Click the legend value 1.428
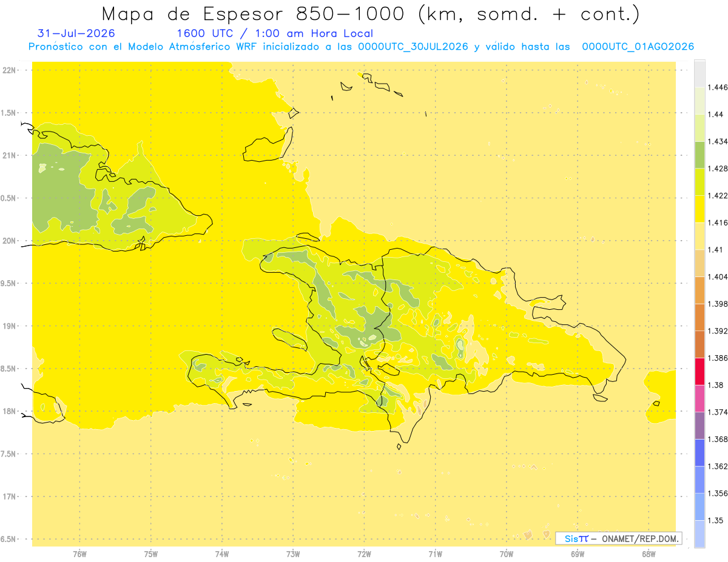This screenshot has height=562, width=728. (718, 169)
